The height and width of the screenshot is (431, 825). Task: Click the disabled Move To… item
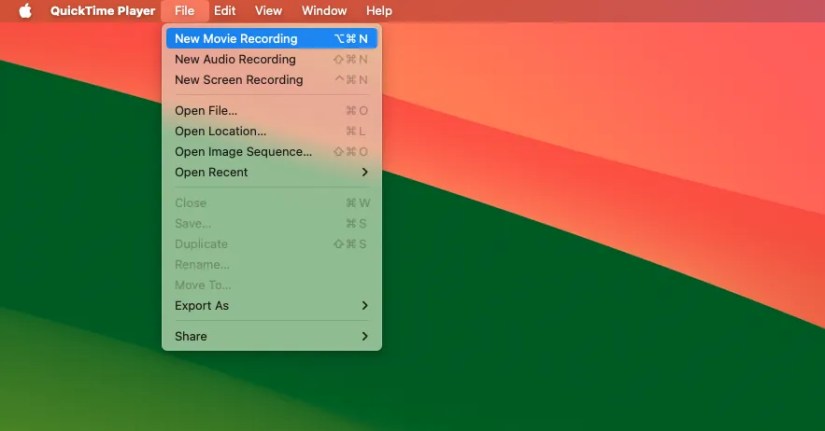[x=271, y=285]
